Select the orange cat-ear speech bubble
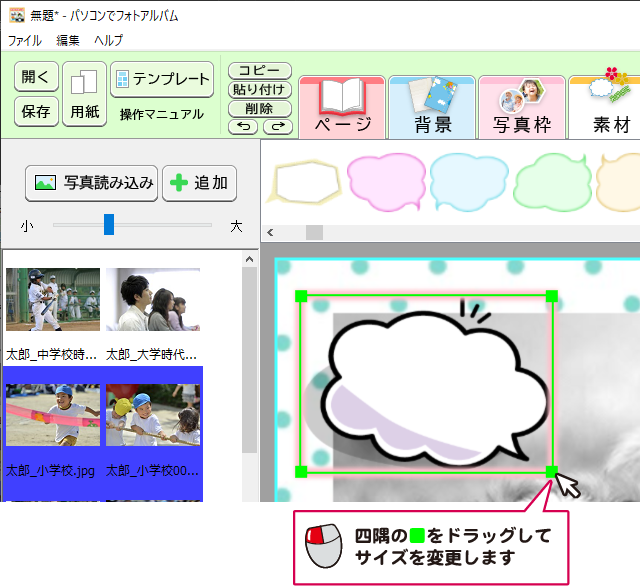 (618, 182)
